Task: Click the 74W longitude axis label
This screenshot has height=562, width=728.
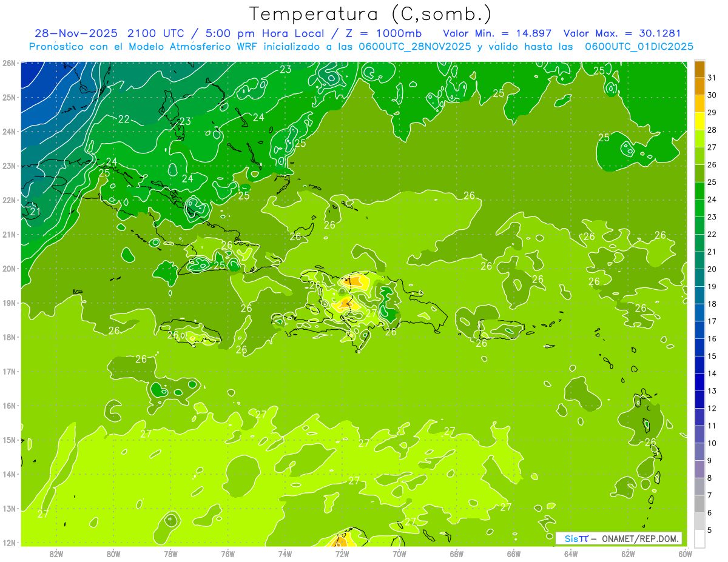Action: pyautogui.click(x=285, y=554)
